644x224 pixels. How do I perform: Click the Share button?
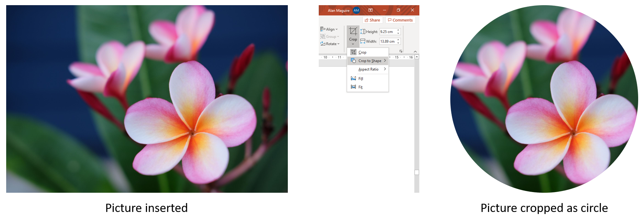tap(372, 20)
